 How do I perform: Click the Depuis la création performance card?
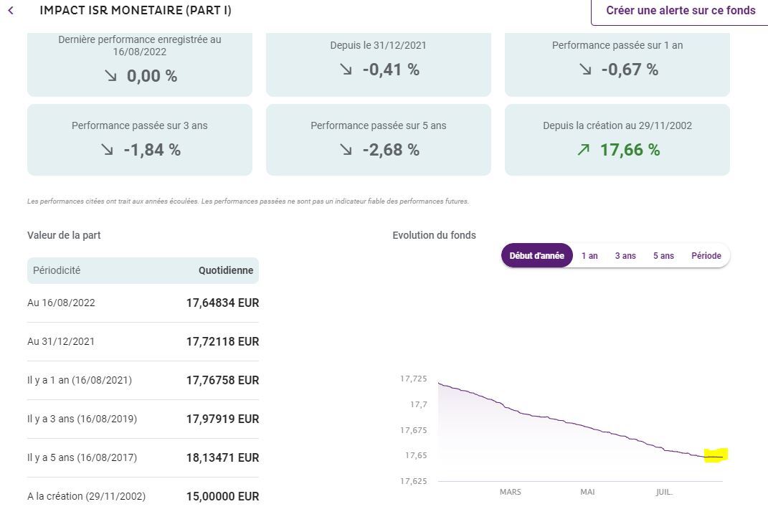(617, 139)
